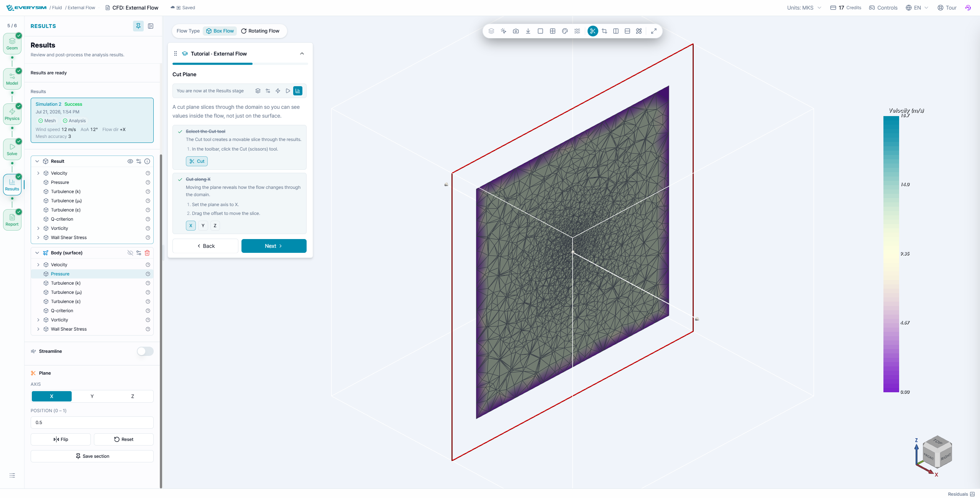Collapse the Tutorial External Flow panel chevron
The height and width of the screenshot is (498, 980).
point(302,54)
